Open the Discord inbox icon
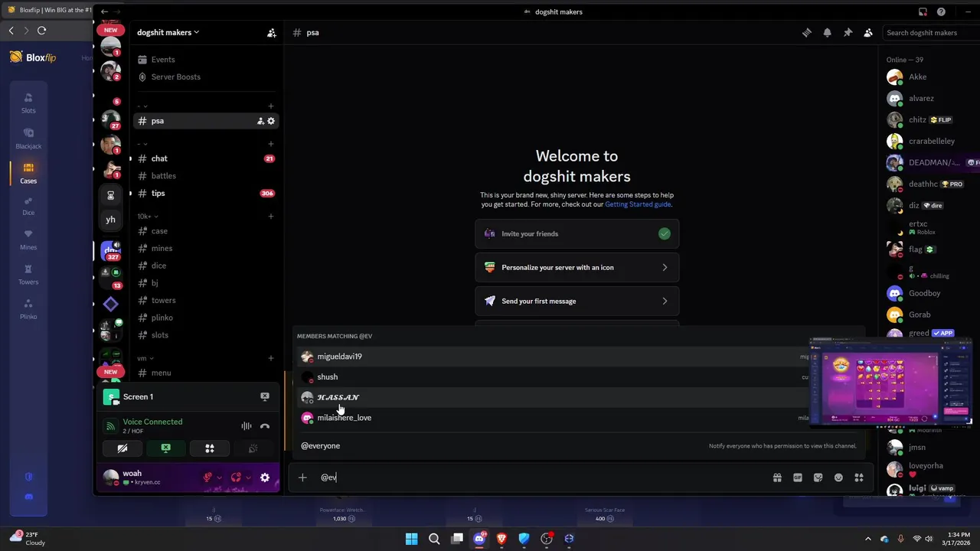Viewport: 980px width, 551px height. (923, 11)
